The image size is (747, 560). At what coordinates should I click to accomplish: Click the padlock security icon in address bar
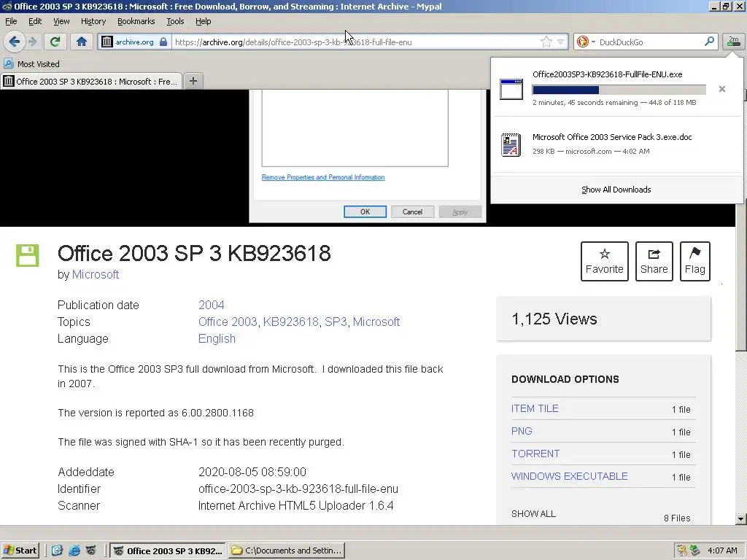[163, 42]
